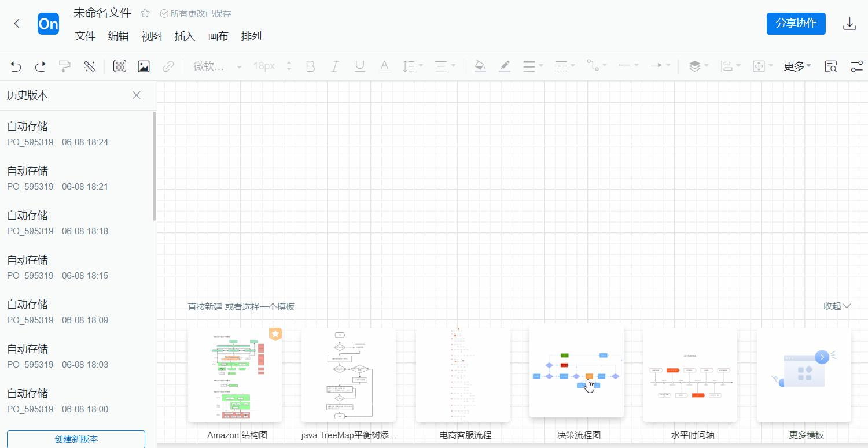Toggle bold text formatting

[x=310, y=66]
